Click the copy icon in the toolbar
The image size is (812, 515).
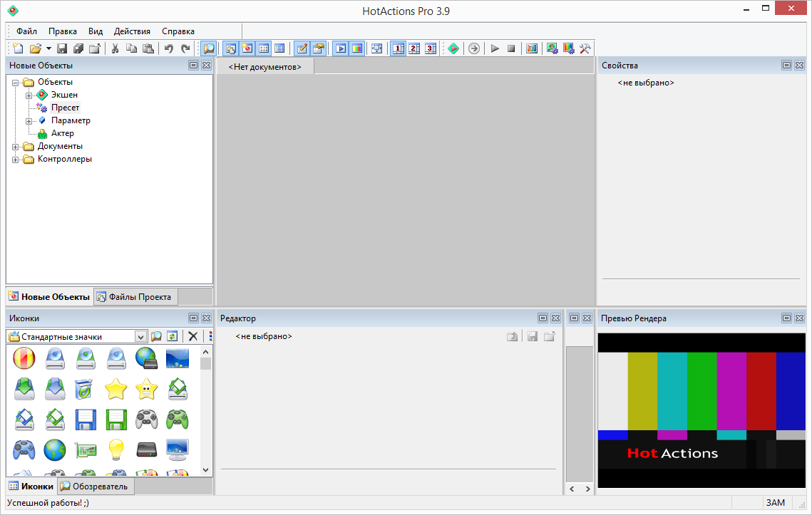132,48
